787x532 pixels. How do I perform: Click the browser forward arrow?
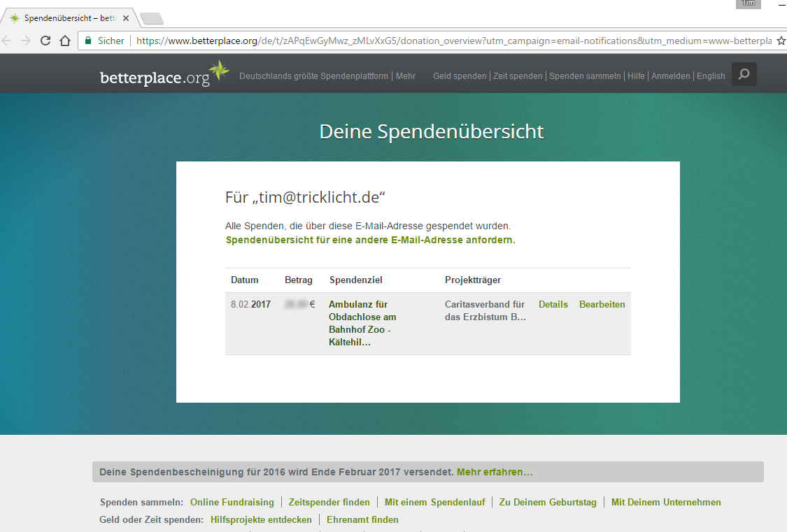point(26,41)
